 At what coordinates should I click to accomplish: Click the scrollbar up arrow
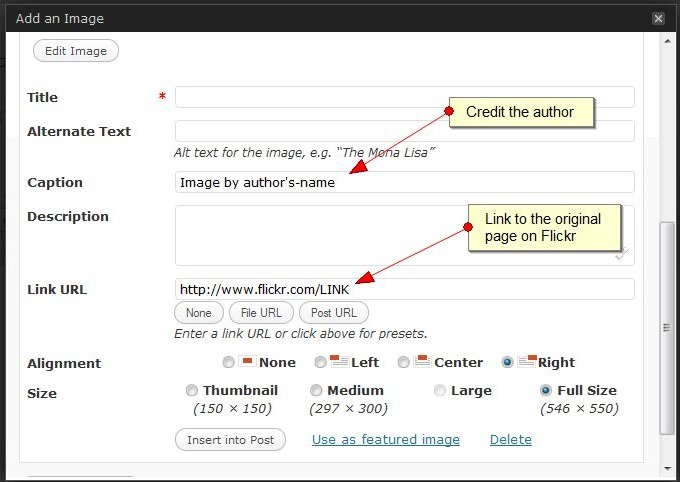[x=667, y=41]
